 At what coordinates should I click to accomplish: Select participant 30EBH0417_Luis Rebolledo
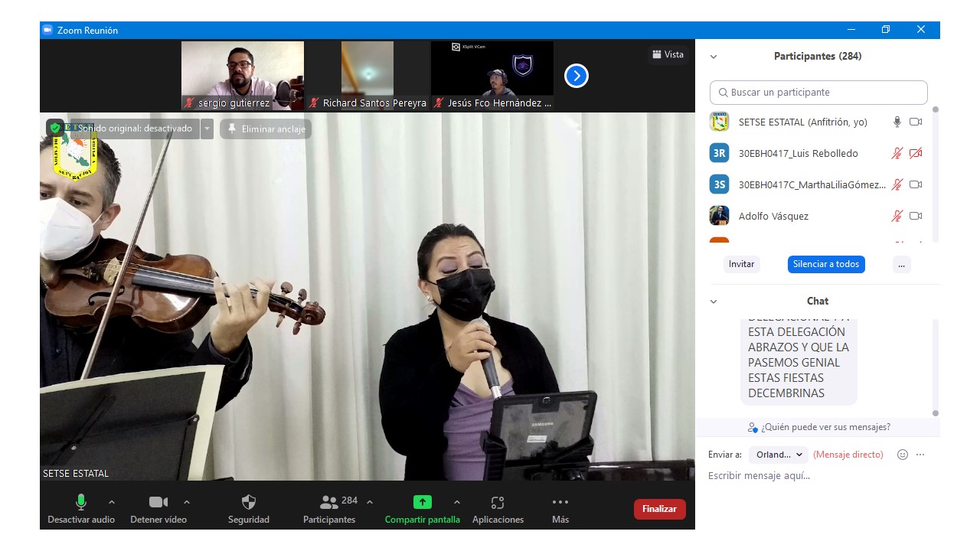coord(798,153)
